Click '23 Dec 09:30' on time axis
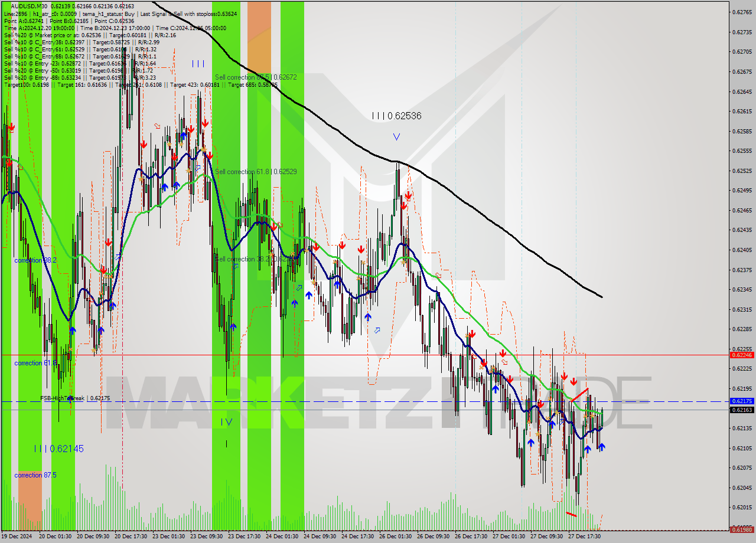 click(x=206, y=537)
